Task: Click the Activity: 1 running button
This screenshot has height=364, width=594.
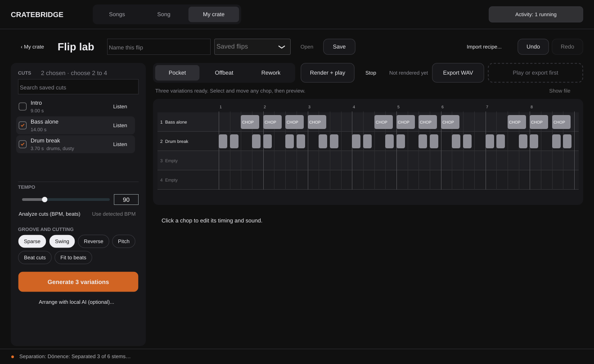Action: 536,14
